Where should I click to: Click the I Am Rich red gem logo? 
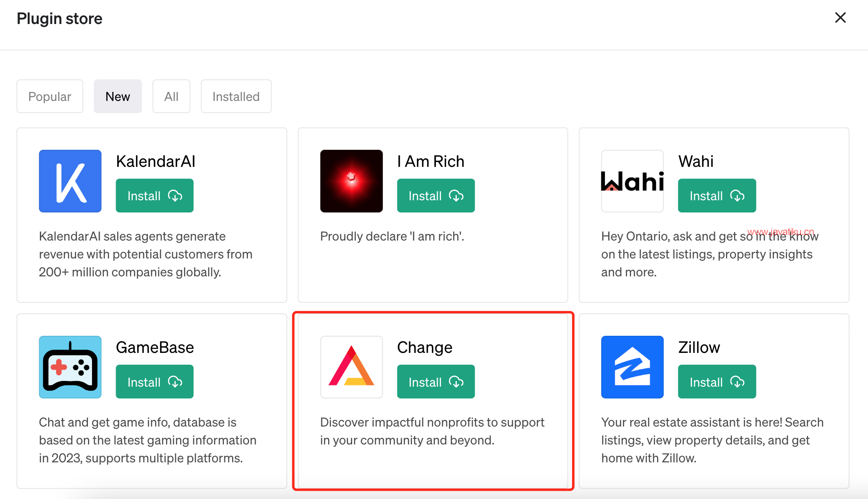[x=351, y=181]
